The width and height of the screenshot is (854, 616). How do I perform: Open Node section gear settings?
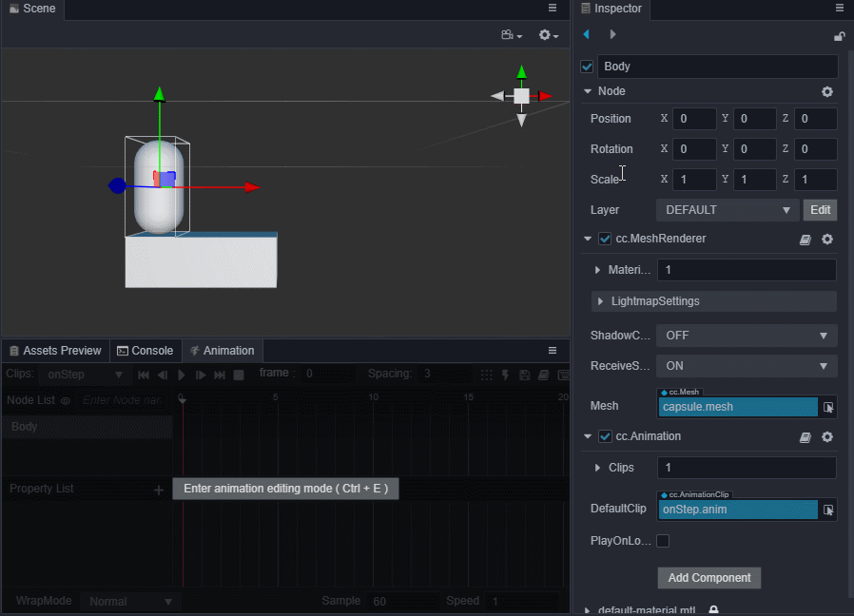(x=827, y=91)
